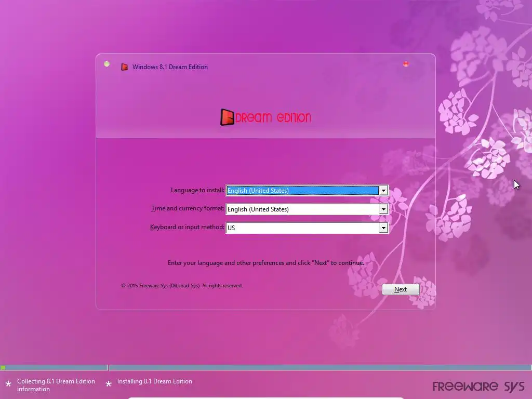Screen dimensions: 532x399
Task: Click the Dream Edition logo
Action: point(265,117)
